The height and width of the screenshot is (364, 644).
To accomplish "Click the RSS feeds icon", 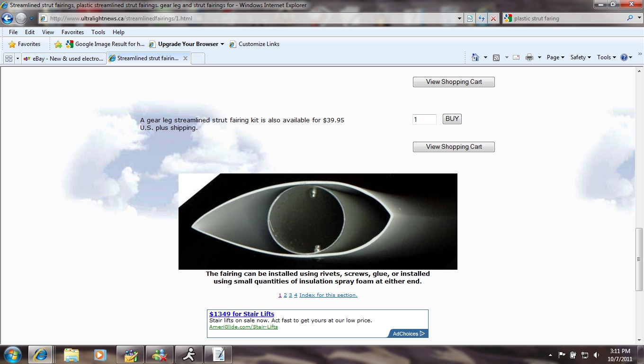I will tap(496, 57).
